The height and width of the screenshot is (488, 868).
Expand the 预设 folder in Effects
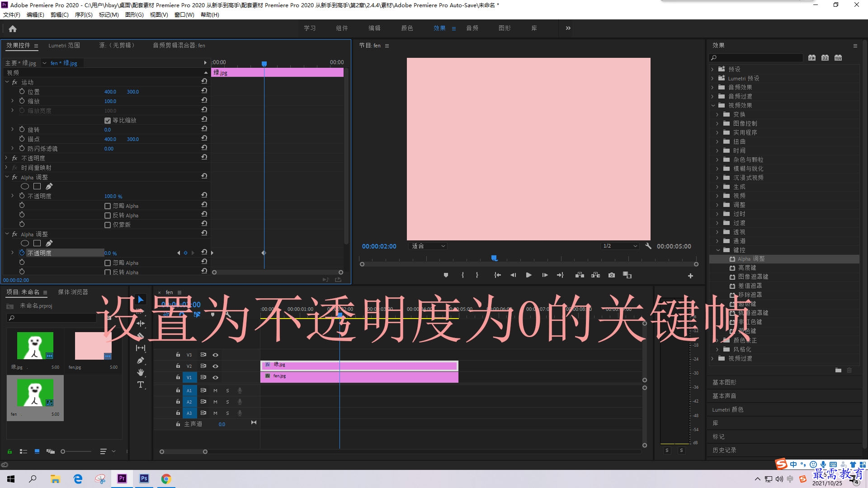(712, 69)
